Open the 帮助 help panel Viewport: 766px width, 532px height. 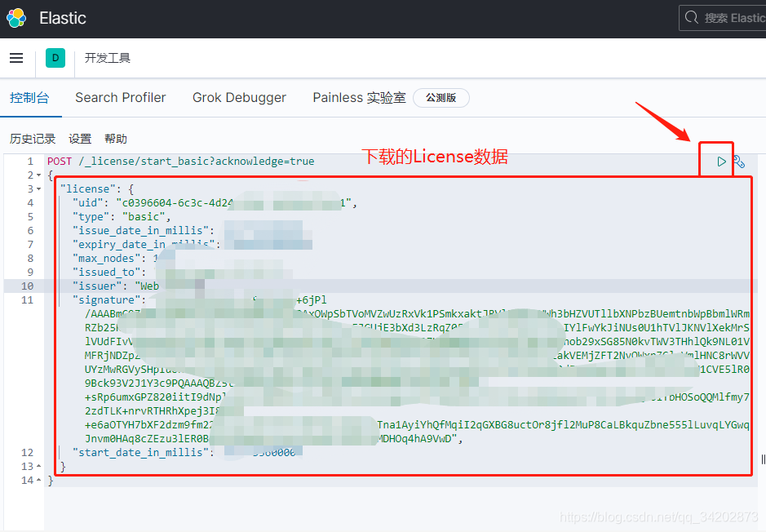[x=116, y=139]
